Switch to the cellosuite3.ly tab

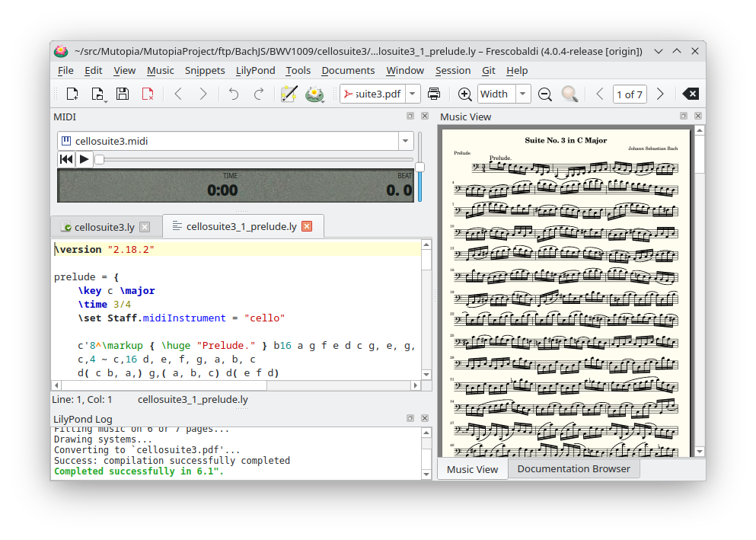(x=104, y=227)
